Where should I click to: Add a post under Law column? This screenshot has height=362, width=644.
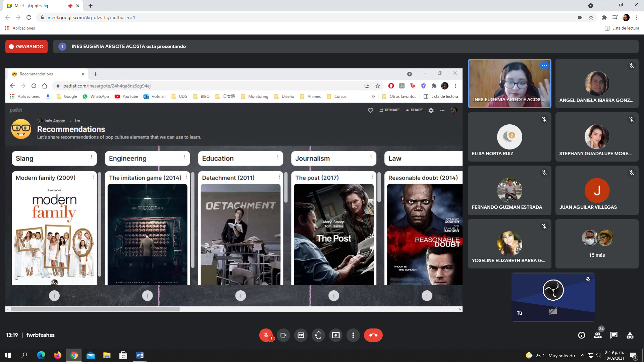click(x=427, y=296)
